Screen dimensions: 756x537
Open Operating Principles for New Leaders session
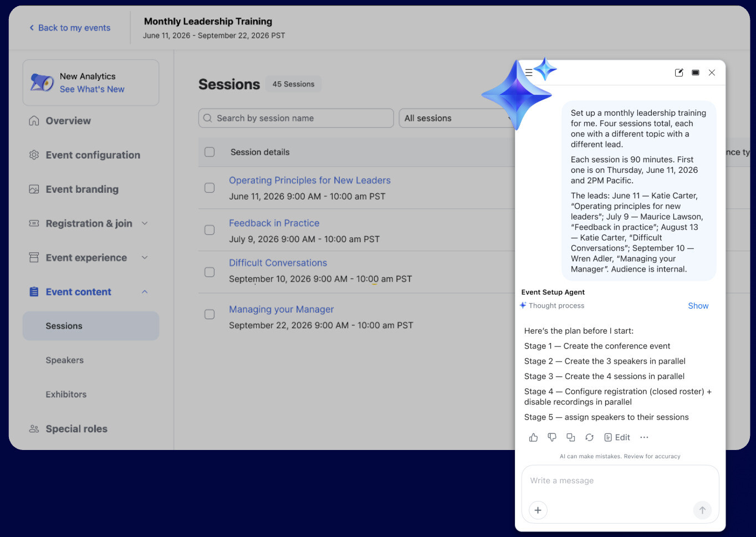pyautogui.click(x=310, y=180)
